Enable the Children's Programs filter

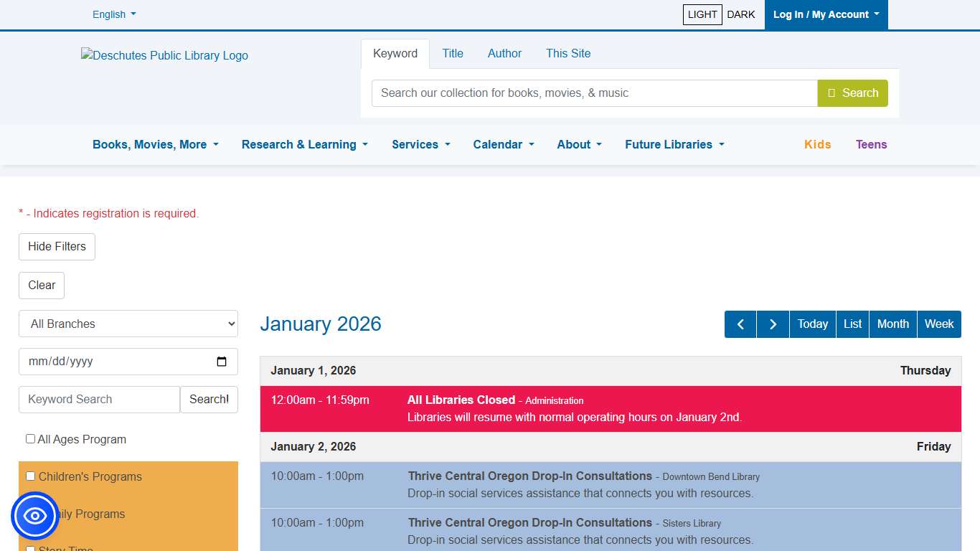coord(30,476)
